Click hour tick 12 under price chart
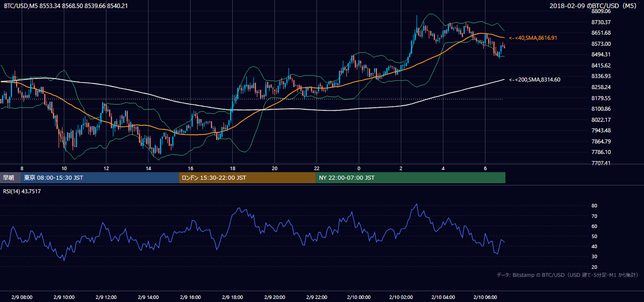This screenshot has height=302, width=644. click(x=106, y=168)
